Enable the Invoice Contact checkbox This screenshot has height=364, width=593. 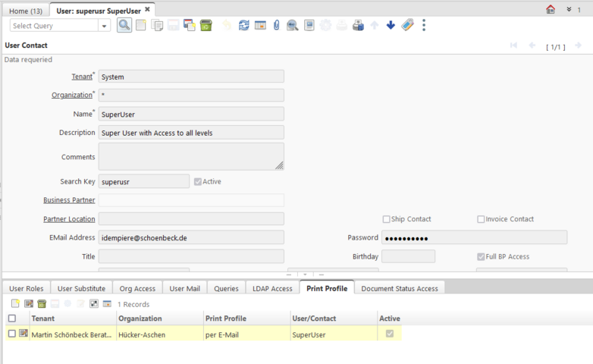click(x=481, y=219)
